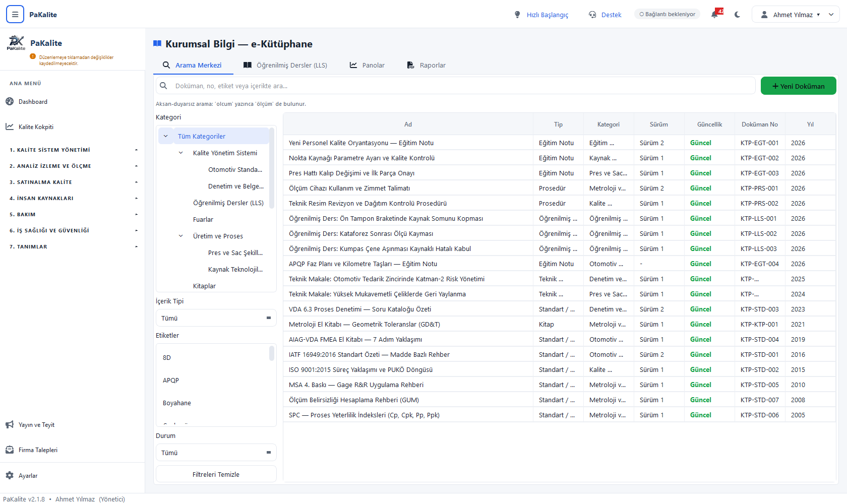
Task: Click the Destek headset icon
Action: (592, 15)
